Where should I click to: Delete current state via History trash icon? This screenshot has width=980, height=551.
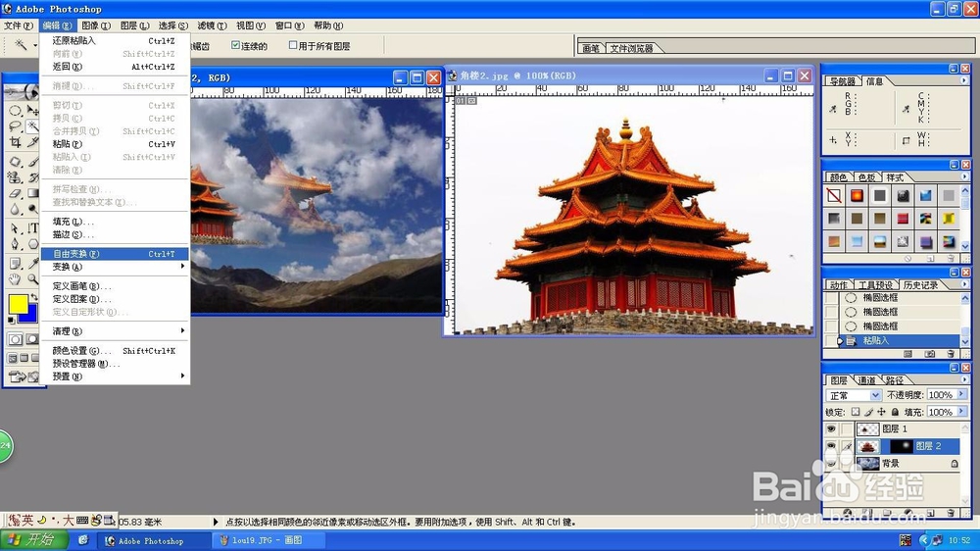pyautogui.click(x=951, y=354)
